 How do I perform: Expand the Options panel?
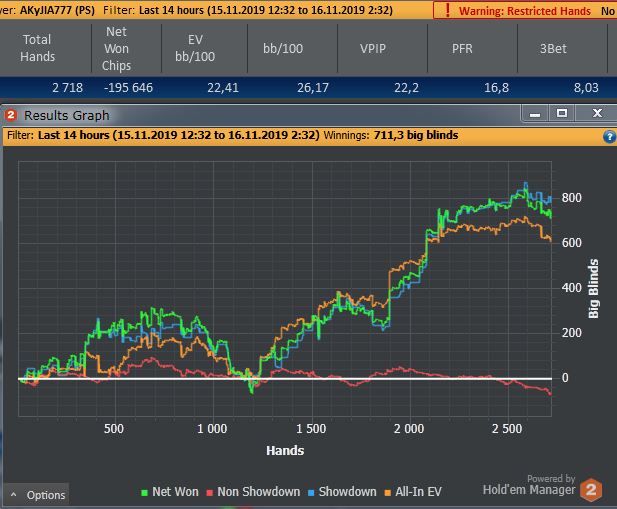coord(37,494)
